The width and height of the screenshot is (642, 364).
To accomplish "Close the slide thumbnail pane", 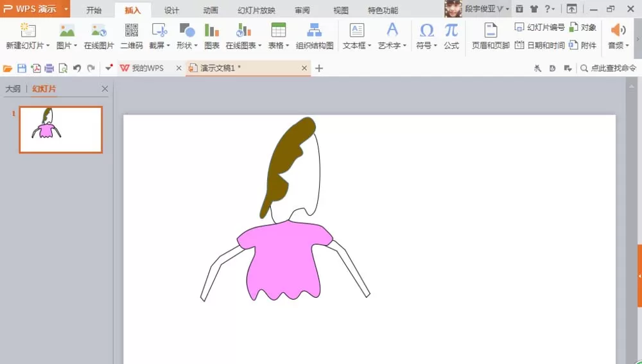I will (105, 89).
